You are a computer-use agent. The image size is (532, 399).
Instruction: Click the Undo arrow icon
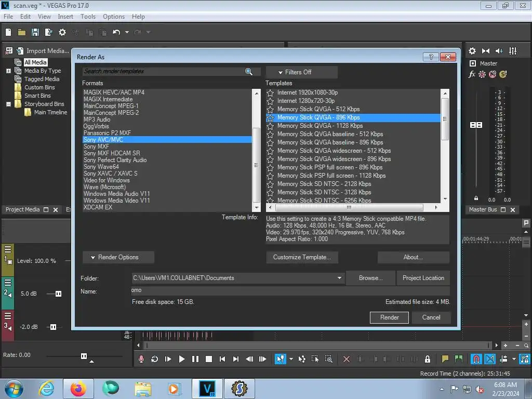pyautogui.click(x=116, y=32)
